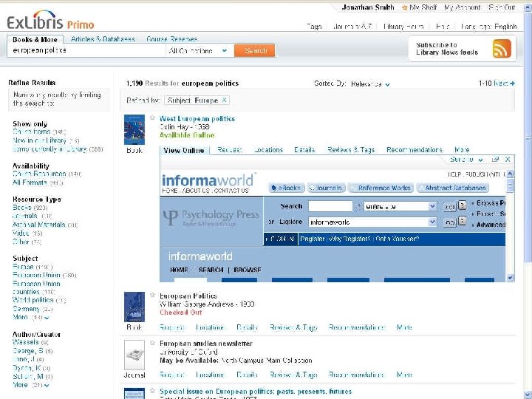Filter by All Formats availability
The height and width of the screenshot is (399, 532).
pos(30,183)
